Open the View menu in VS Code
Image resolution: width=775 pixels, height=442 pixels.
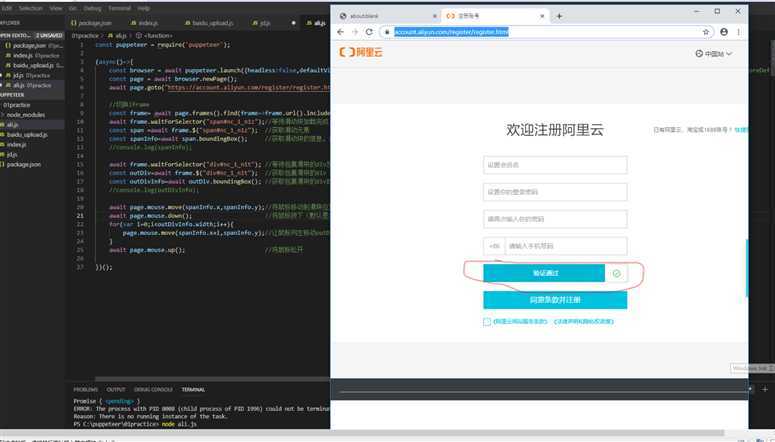tap(56, 8)
